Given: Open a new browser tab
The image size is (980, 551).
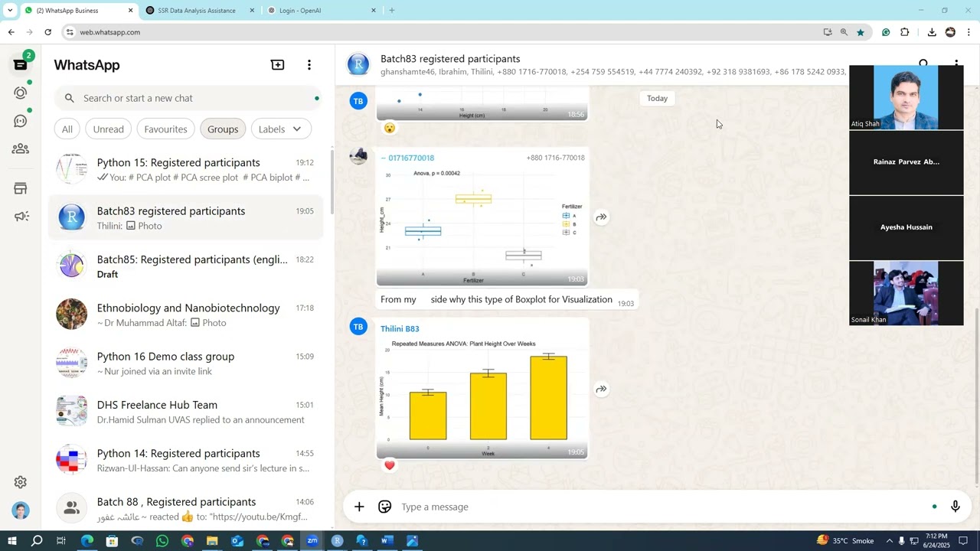Looking at the screenshot, I should tap(392, 10).
